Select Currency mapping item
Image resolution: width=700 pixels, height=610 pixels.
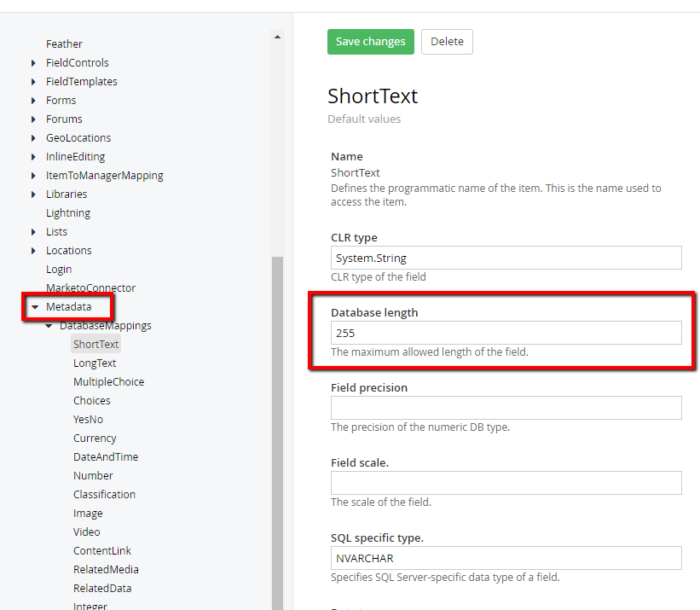[95, 438]
